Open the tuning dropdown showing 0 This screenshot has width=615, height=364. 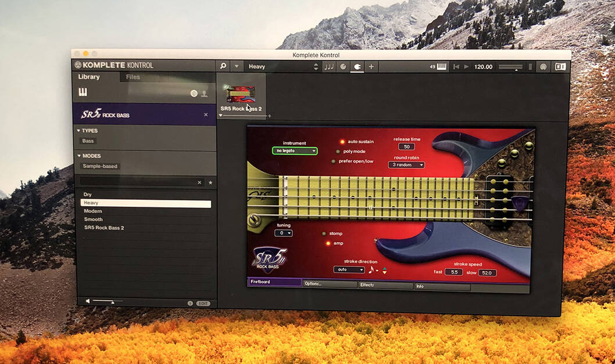point(284,233)
